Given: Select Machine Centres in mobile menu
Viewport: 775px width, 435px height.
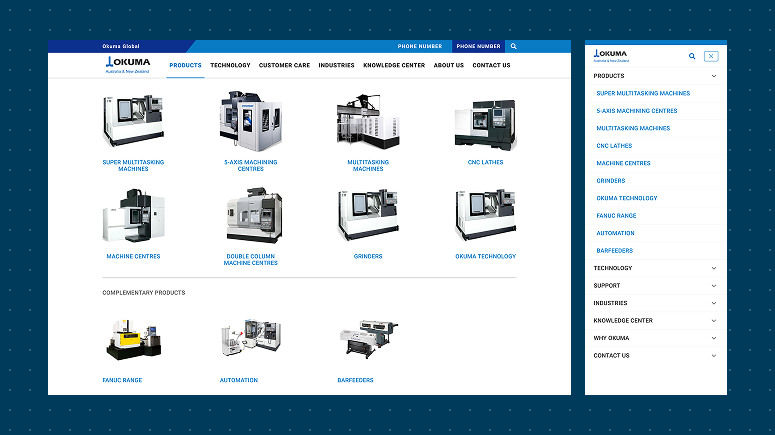Looking at the screenshot, I should pos(623,163).
